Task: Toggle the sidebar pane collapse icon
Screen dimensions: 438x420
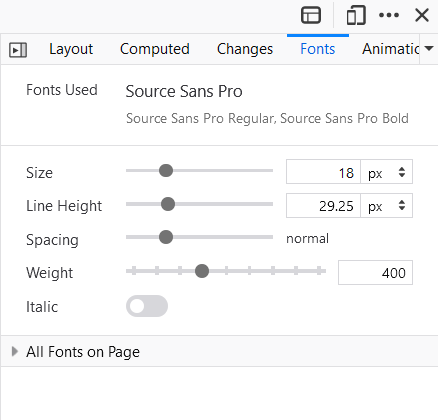Action: point(18,50)
